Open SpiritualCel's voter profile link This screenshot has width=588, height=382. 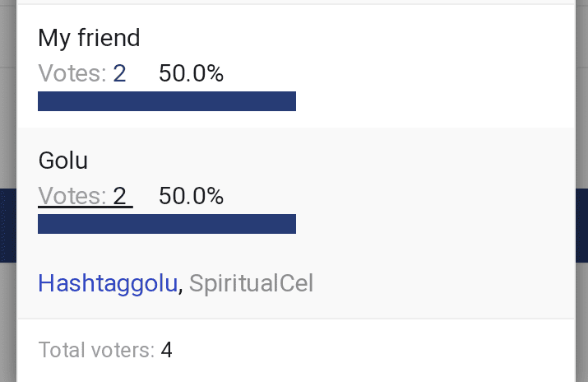251,283
